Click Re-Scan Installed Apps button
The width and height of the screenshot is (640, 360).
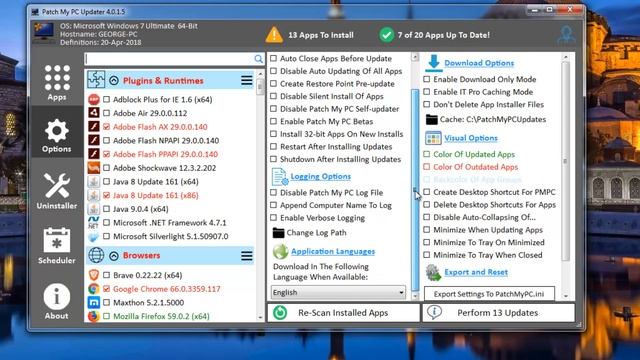coord(343,313)
